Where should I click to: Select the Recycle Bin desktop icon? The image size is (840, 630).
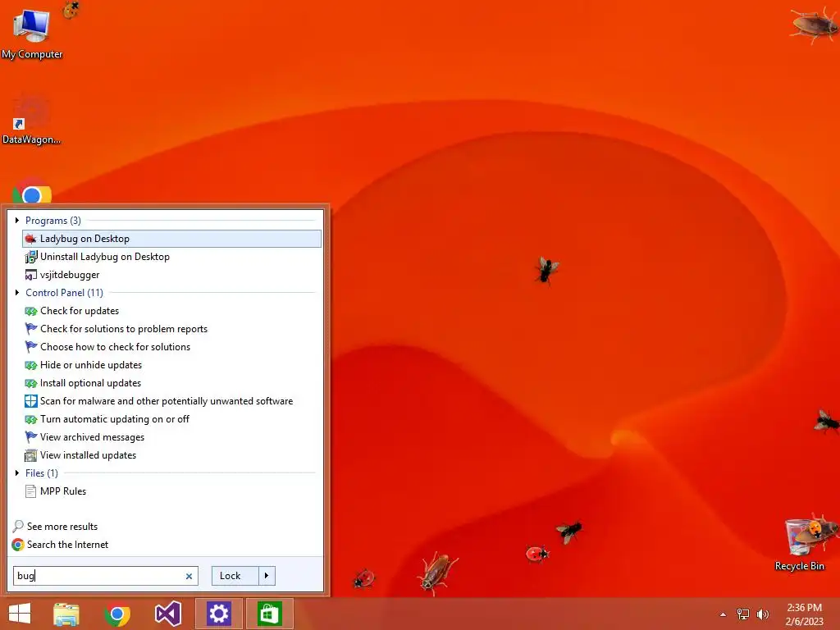[x=800, y=543]
